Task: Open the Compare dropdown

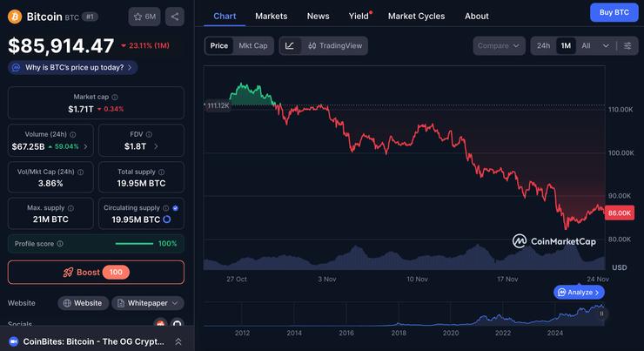Action: [x=500, y=45]
